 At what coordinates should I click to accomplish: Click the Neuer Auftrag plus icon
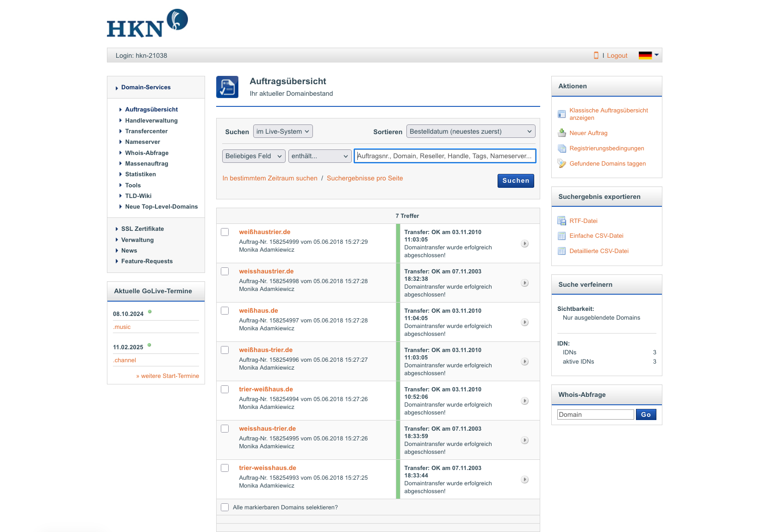point(561,133)
